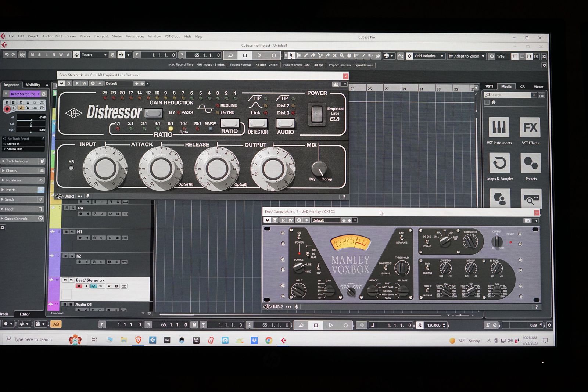This screenshot has width=588, height=392.
Task: Open the Transport menu
Action: (x=101, y=36)
